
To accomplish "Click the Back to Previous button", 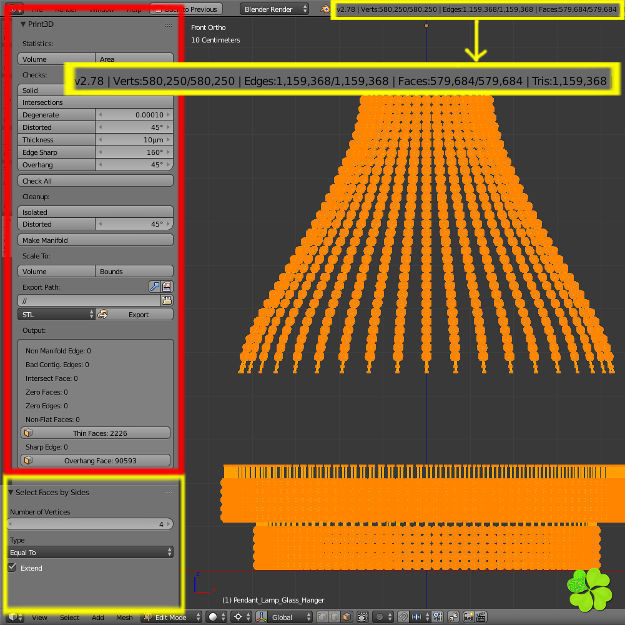I will 186,9.
